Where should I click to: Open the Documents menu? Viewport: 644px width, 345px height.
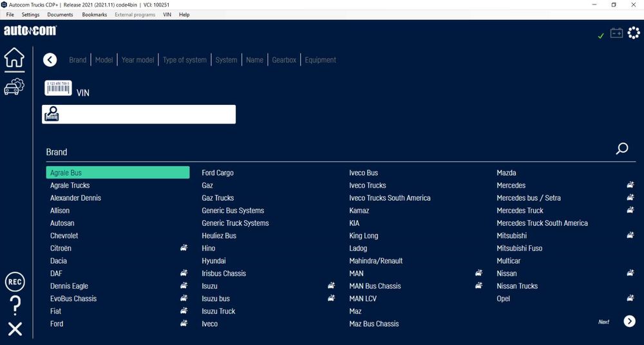pos(60,14)
